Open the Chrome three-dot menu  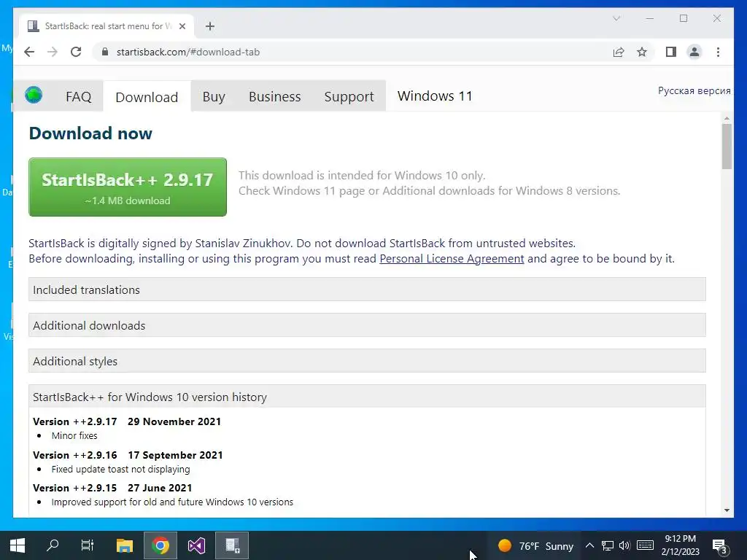point(718,52)
